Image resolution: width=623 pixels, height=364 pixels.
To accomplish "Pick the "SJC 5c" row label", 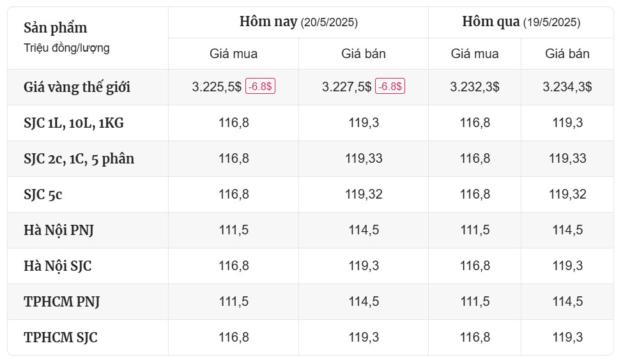I will point(43,195).
